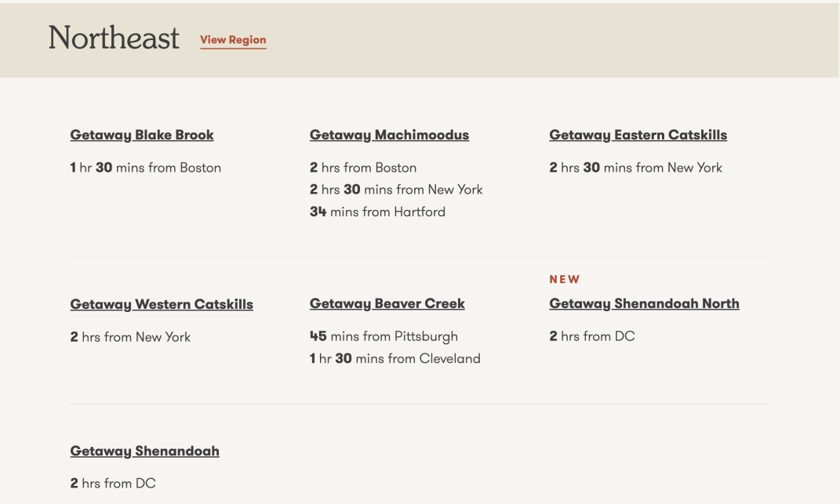
Task: Click 45 mins from Pittsburgh text
Action: pyautogui.click(x=384, y=336)
